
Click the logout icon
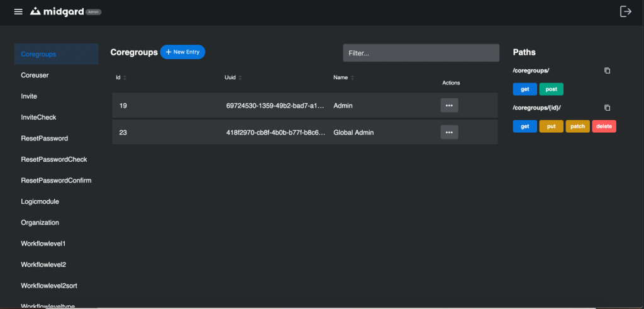tap(625, 11)
